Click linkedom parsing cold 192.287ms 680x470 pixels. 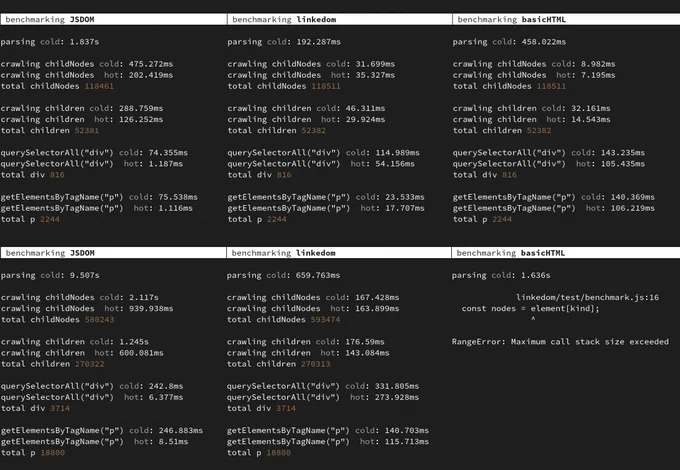(318, 42)
